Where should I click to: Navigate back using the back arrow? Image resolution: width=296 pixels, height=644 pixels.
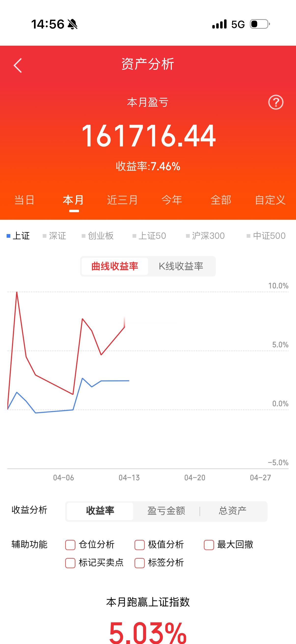click(x=17, y=65)
